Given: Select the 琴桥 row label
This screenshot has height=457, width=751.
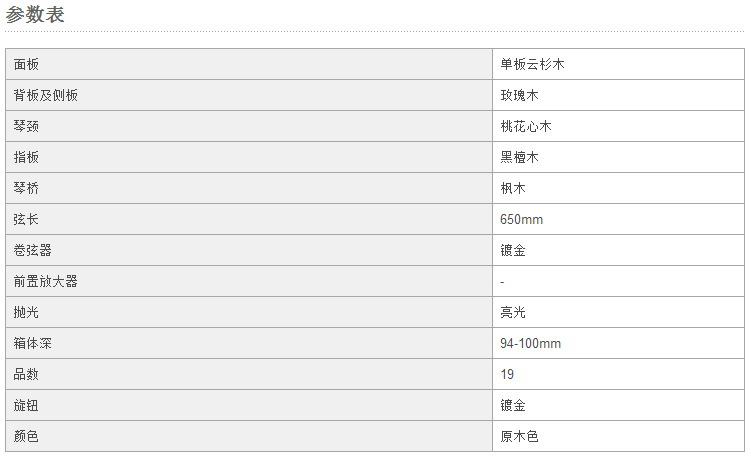Looking at the screenshot, I should (x=26, y=188).
